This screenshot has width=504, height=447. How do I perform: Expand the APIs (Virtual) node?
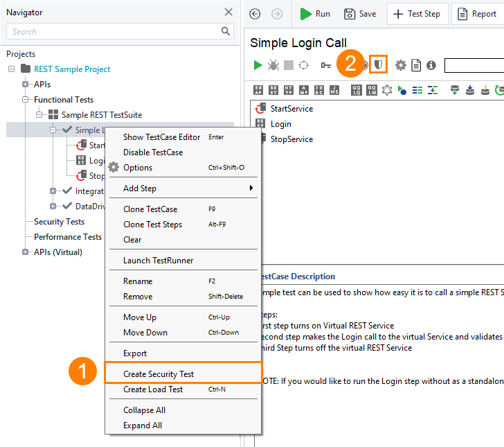pyautogui.click(x=25, y=252)
